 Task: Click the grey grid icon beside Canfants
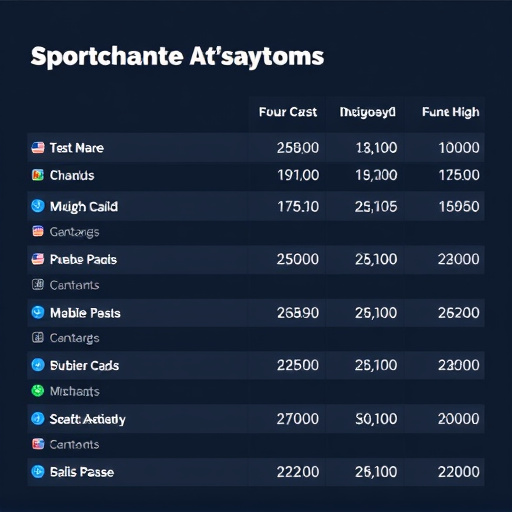(38, 285)
